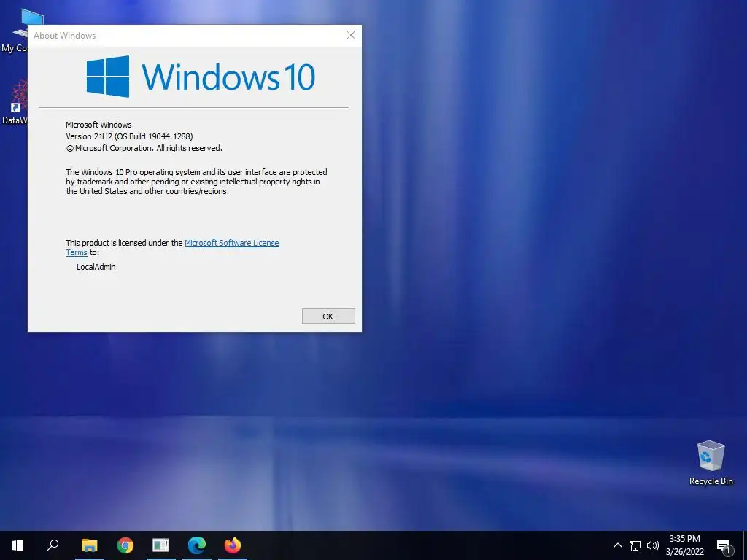Click OK in About Windows dialog

coord(328,316)
